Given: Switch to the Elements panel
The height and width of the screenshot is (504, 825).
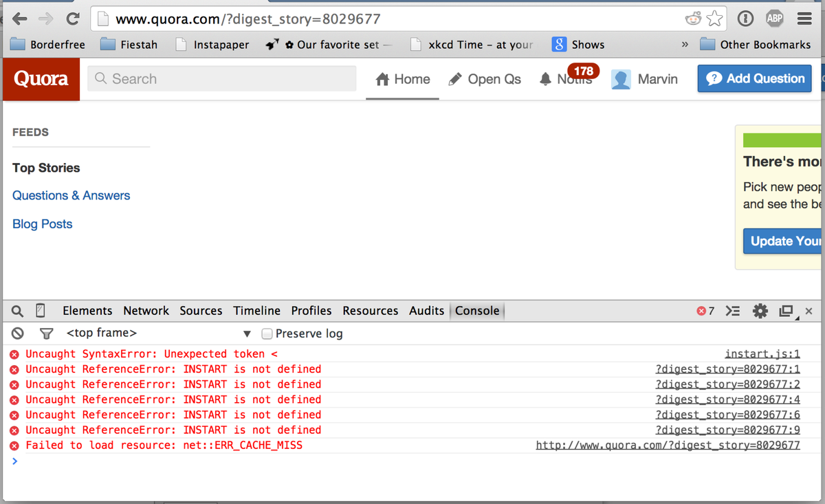Looking at the screenshot, I should (x=87, y=311).
